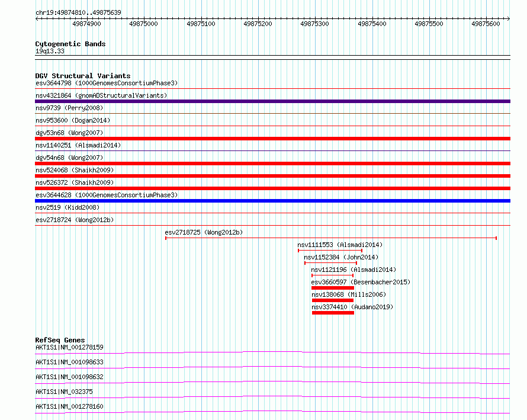Image resolution: width=527 pixels, height=420 pixels.
Task: Open variant dgv53n68 (Wong2007)
Action: 69,133
